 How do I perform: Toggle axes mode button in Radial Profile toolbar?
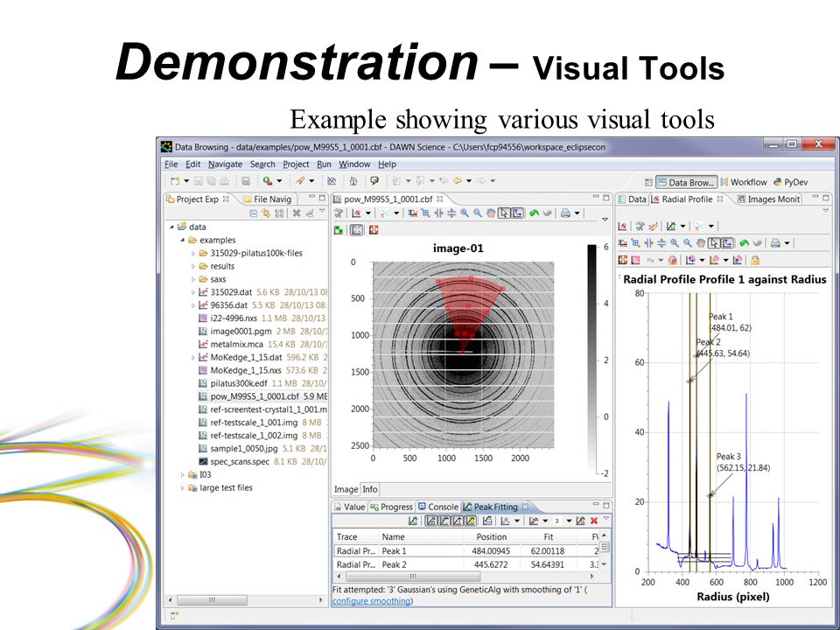(727, 243)
